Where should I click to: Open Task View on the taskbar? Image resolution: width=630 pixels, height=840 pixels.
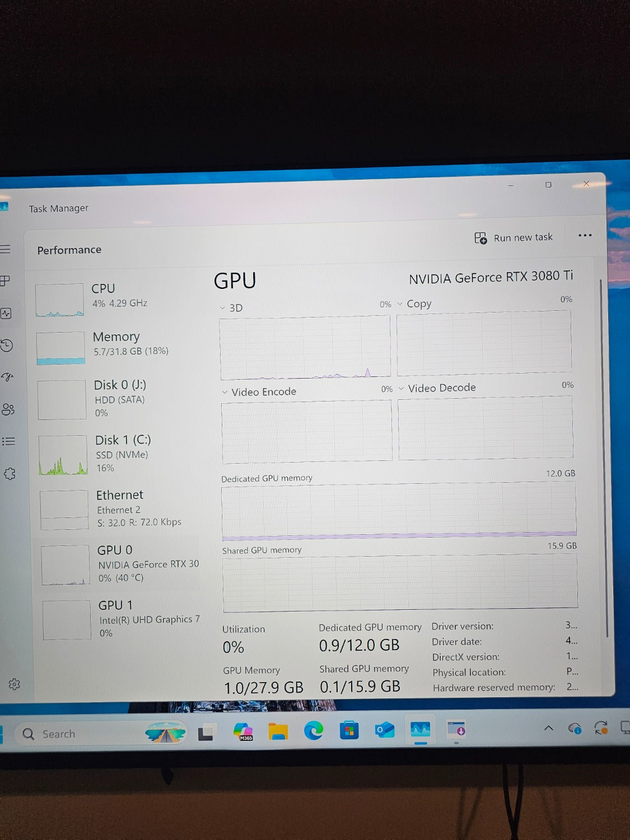coord(206,732)
